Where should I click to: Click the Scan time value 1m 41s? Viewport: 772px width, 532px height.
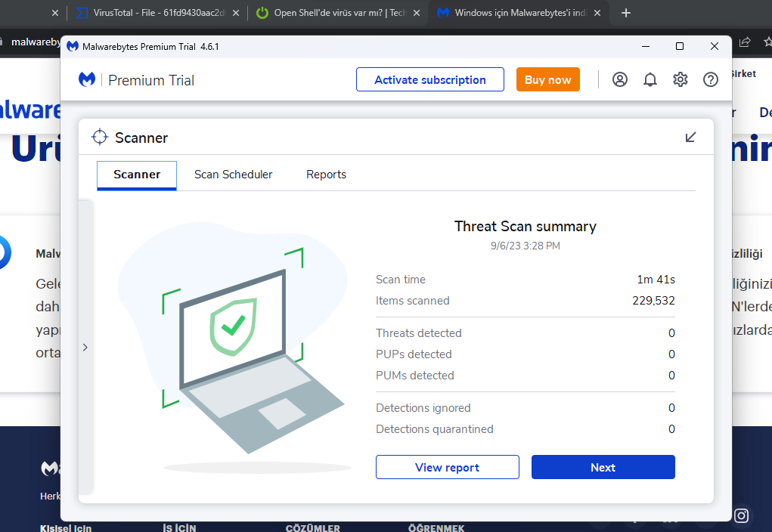(x=656, y=280)
